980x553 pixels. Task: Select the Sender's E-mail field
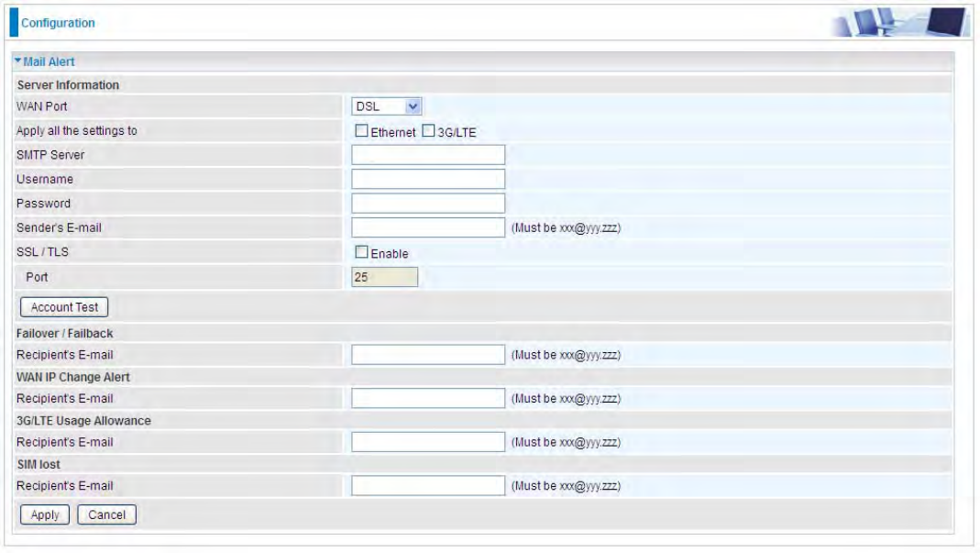click(x=428, y=227)
